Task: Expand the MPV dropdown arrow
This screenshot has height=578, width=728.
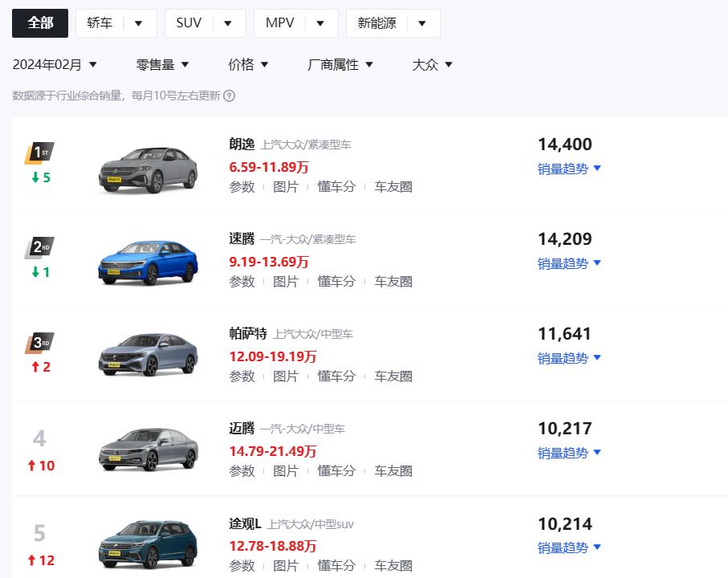Action: pyautogui.click(x=320, y=23)
